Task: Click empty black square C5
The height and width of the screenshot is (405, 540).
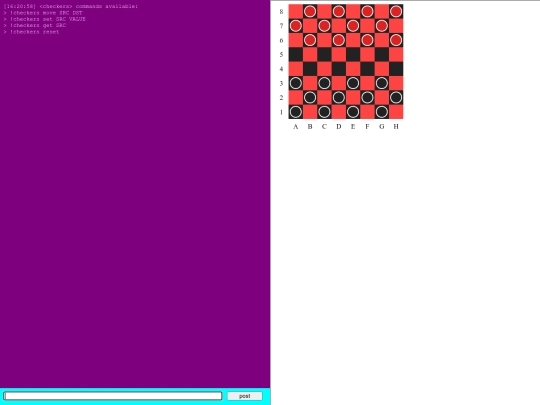Action: 324,54
